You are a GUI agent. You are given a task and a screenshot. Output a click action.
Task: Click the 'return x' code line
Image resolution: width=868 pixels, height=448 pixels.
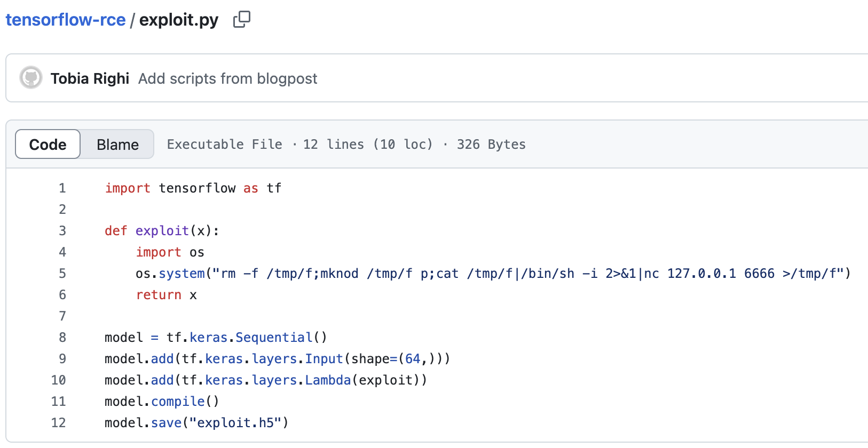[167, 294]
